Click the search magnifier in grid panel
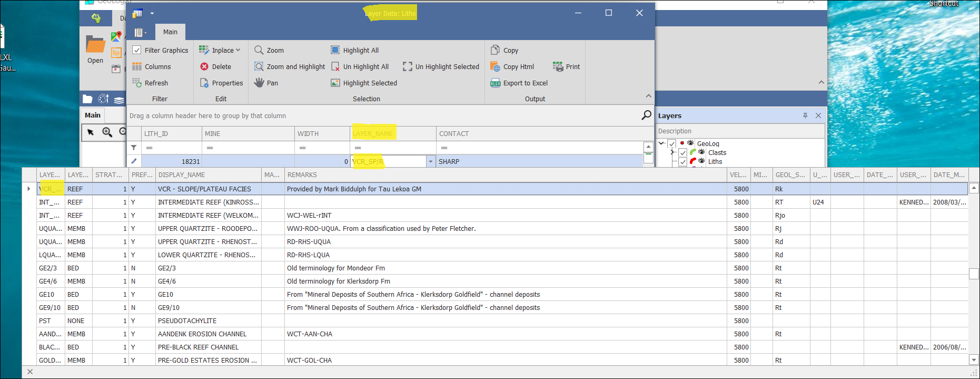 click(x=646, y=115)
